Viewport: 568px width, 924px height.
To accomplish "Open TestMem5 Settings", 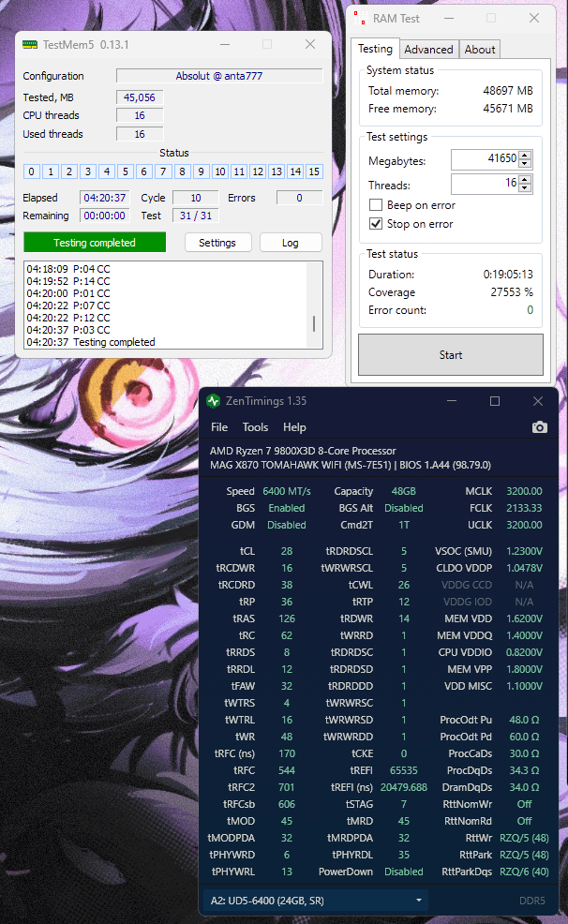I will tap(217, 243).
